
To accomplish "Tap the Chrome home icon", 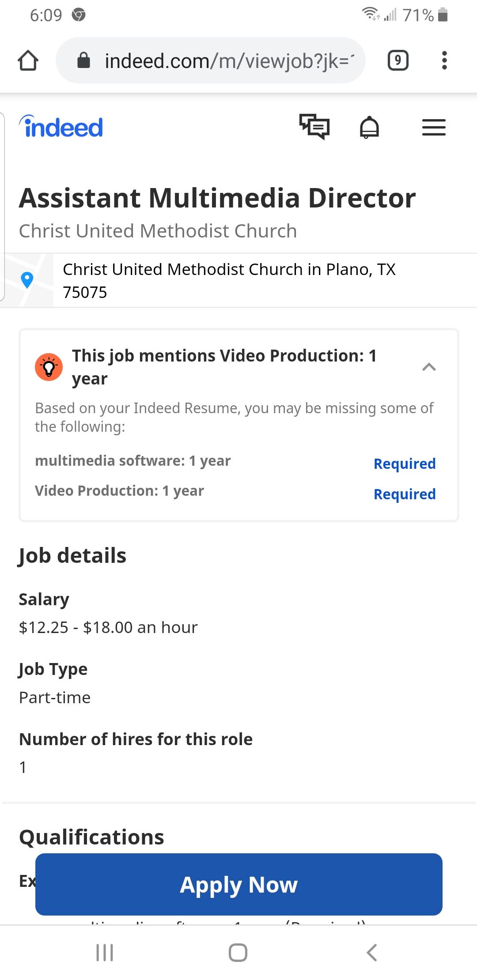I will 28,60.
